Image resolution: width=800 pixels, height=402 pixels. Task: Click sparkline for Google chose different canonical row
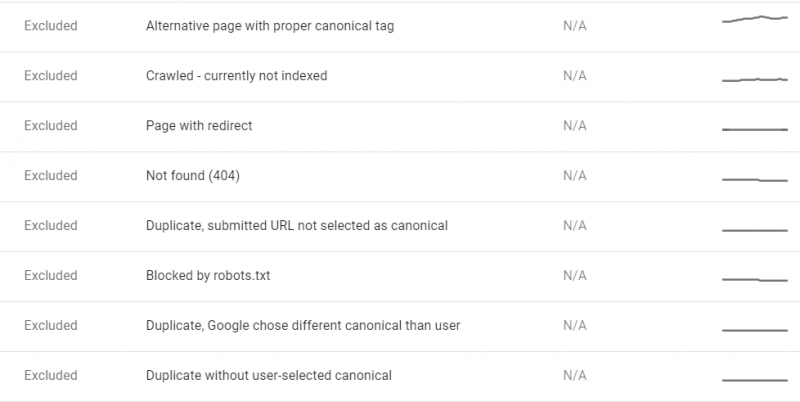[x=755, y=331]
